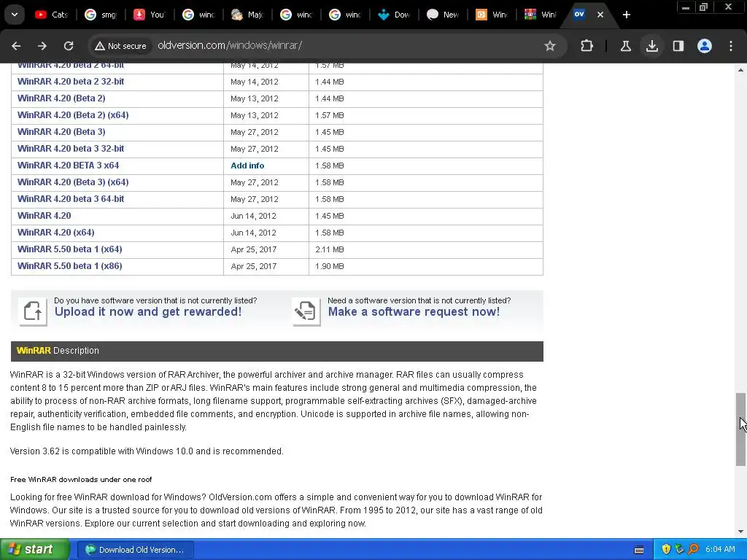This screenshot has width=747, height=560.
Task: Open WinRAR 5.50 beta 1 (x86)
Action: click(x=69, y=265)
